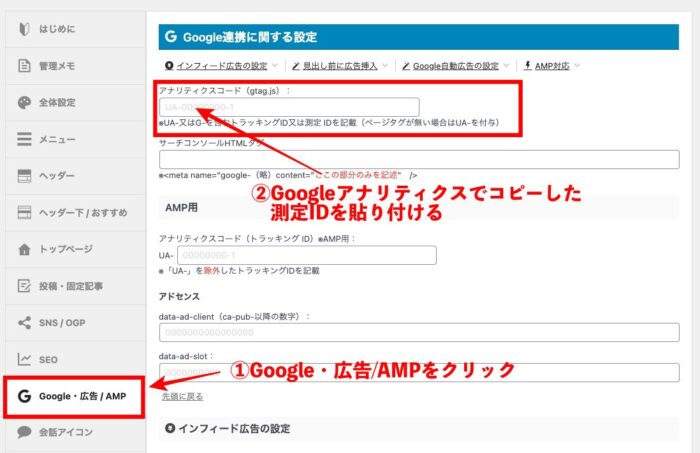This screenshot has width=700, height=453.
Task: Click the Google G icon in blue header
Action: point(171,37)
